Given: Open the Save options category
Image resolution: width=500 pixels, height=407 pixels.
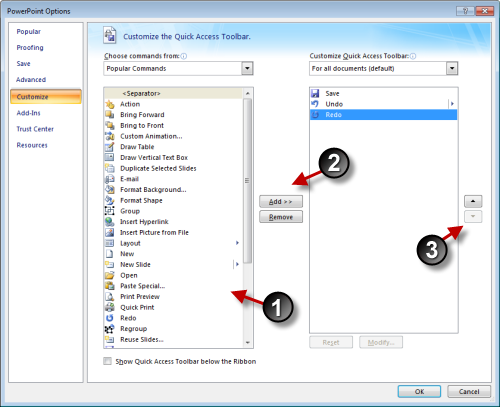Looking at the screenshot, I should (23, 64).
